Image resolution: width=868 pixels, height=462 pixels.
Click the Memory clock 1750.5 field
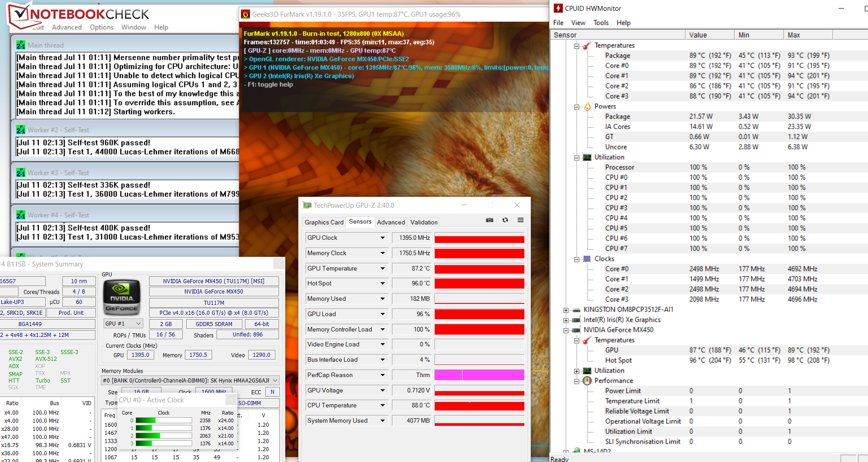click(x=198, y=355)
